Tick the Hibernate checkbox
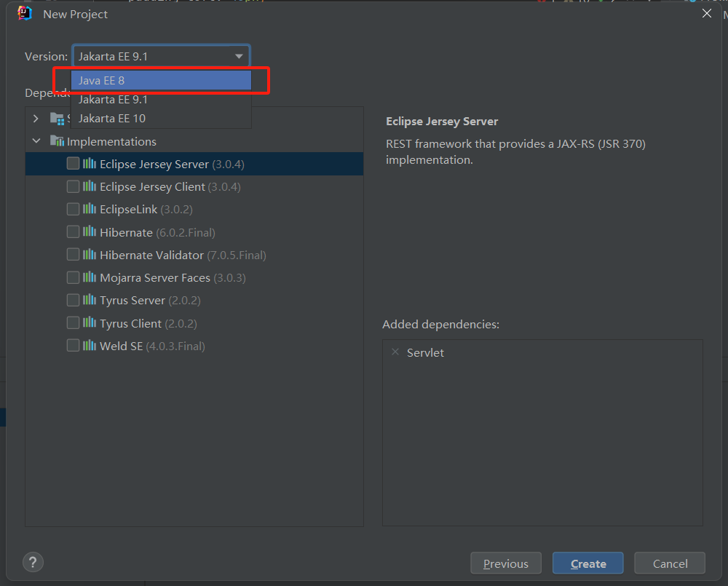The width and height of the screenshot is (728, 586). click(73, 231)
